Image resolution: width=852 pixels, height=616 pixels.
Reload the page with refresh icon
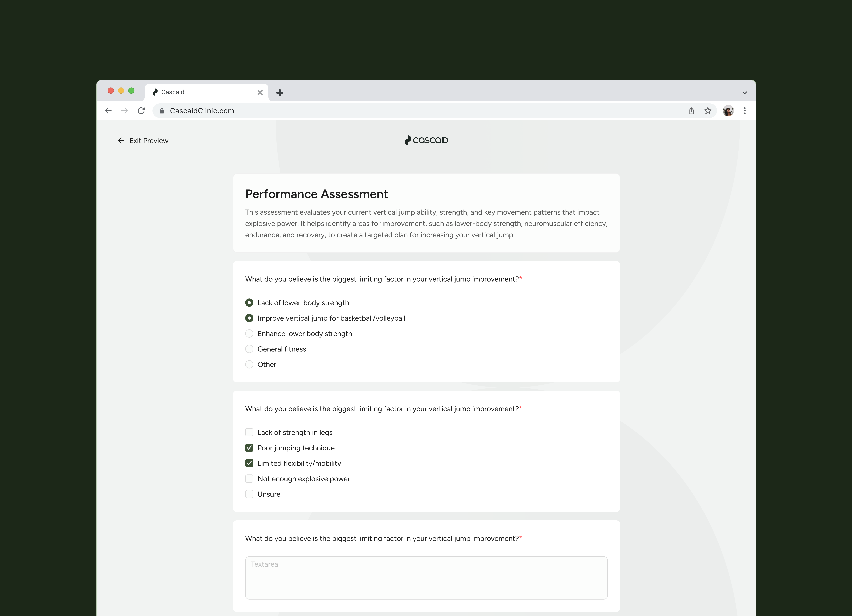(141, 111)
